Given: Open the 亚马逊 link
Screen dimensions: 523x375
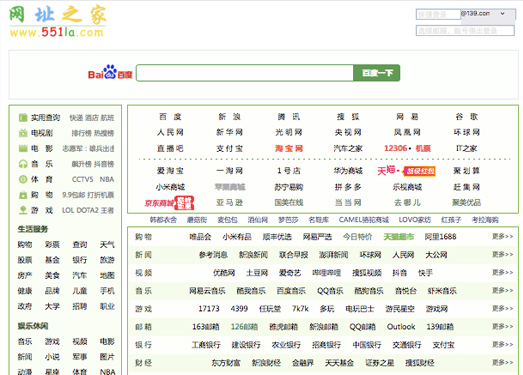Looking at the screenshot, I should pos(229,203).
